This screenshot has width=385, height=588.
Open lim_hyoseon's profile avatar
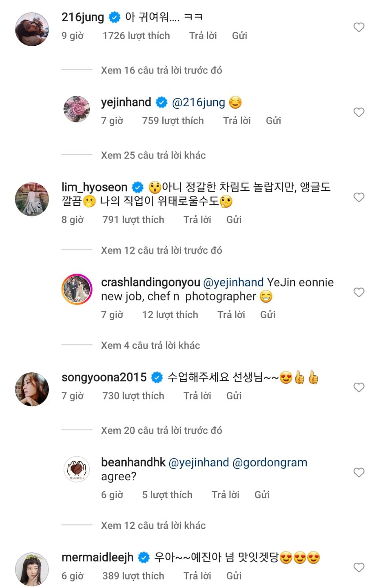point(32,199)
